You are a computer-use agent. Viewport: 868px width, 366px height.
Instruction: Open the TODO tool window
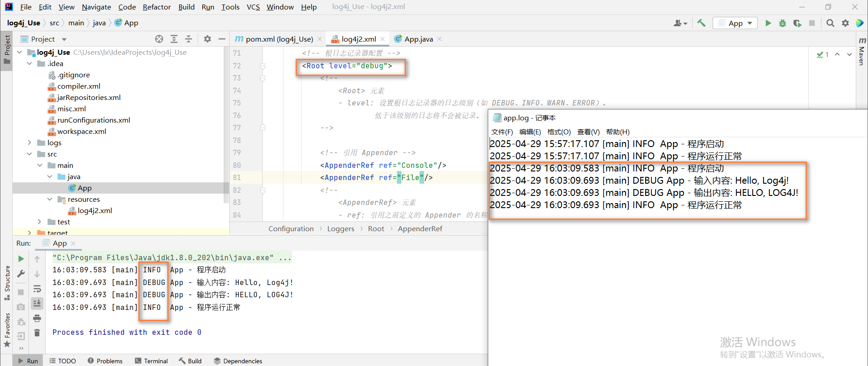click(x=62, y=361)
